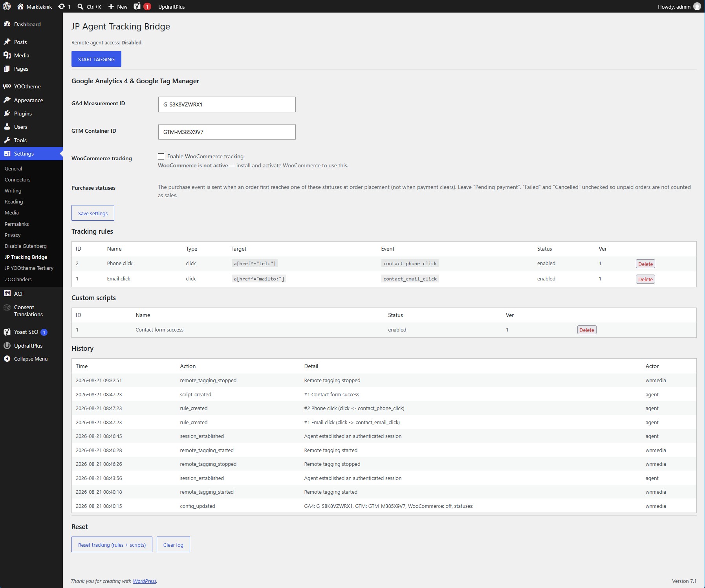Open Yoast icon in admin bar
This screenshot has width=705, height=588.
pos(137,6)
